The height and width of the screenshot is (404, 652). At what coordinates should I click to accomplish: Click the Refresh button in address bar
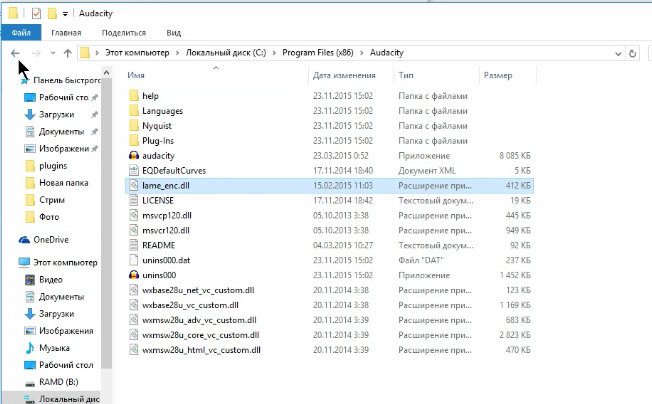[x=632, y=53]
